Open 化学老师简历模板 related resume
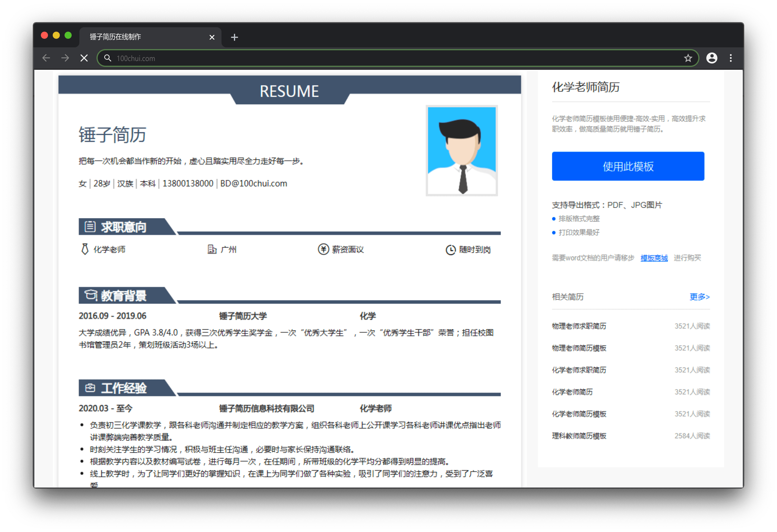 (x=579, y=414)
